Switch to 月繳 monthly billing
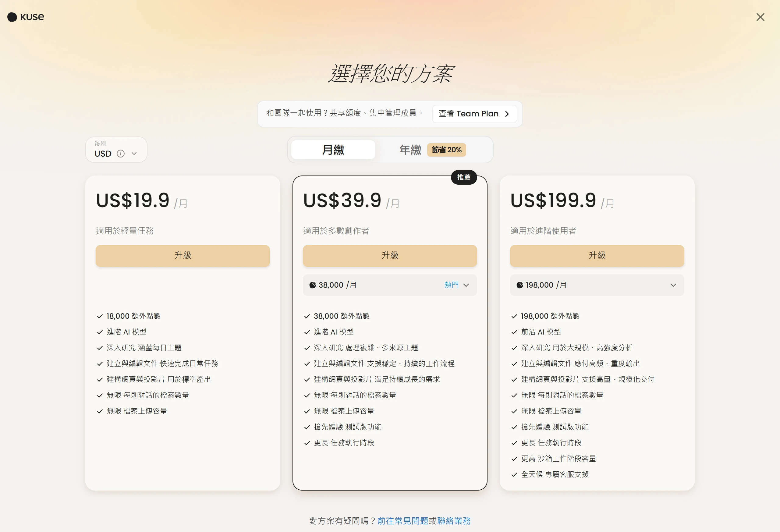The image size is (780, 532). [x=333, y=150]
